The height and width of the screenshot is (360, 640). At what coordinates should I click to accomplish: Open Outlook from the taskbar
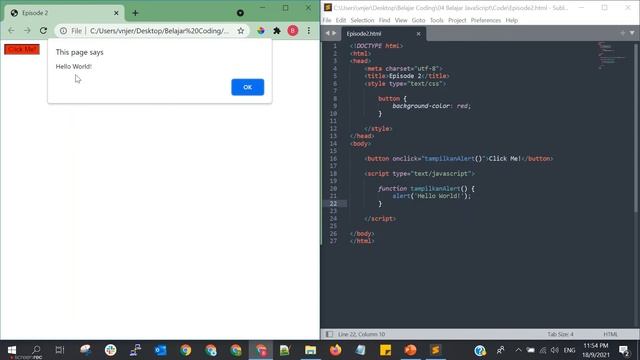[160, 350]
